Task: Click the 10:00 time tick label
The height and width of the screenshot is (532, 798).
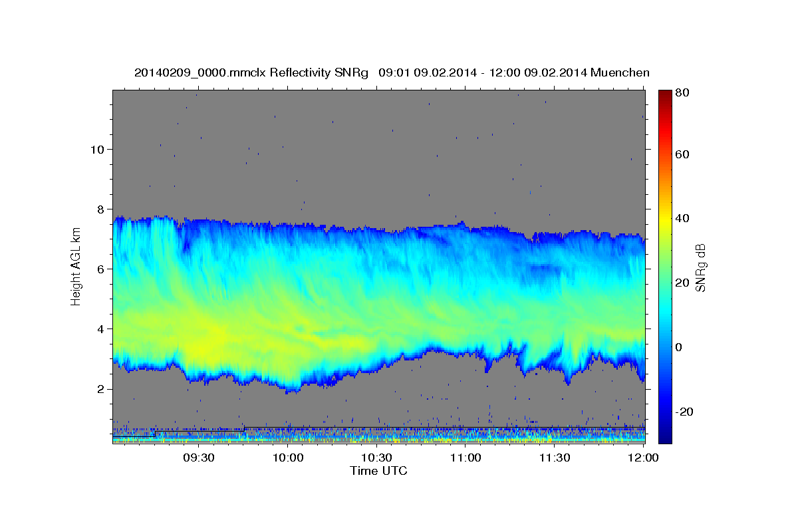Action: 288,458
